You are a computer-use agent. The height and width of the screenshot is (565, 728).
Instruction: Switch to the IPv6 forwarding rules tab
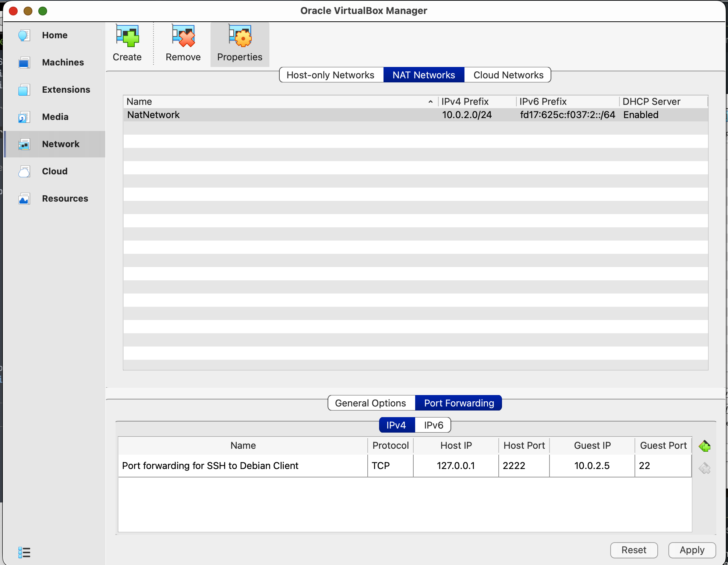point(433,425)
